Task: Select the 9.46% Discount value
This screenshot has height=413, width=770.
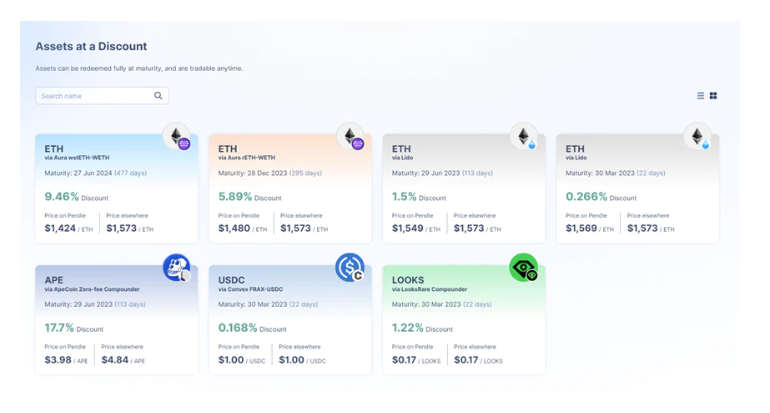Action: tap(76, 197)
